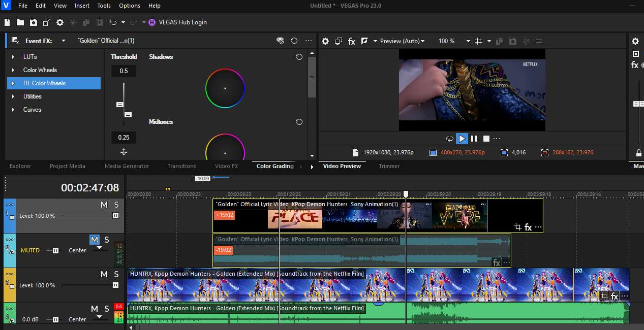Click the Save project icon
The width and height of the screenshot is (644, 330).
(x=33, y=22)
